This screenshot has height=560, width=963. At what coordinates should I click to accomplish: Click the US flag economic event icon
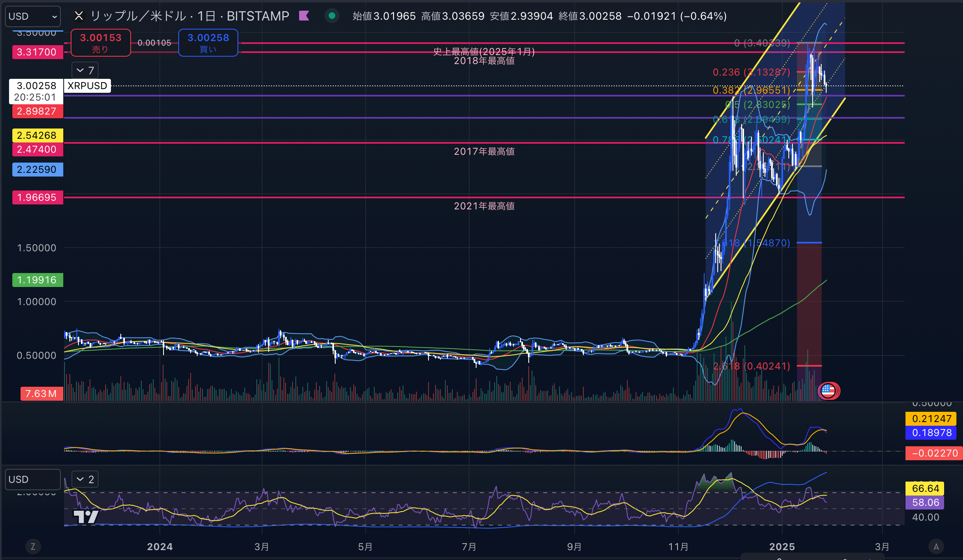point(828,391)
